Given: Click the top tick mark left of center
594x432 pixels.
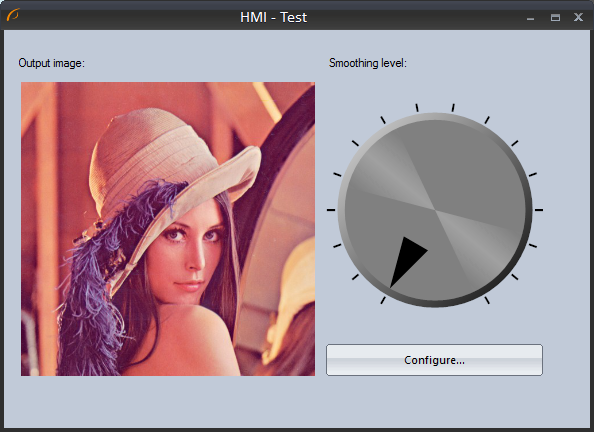Looking at the screenshot, I should (417, 108).
